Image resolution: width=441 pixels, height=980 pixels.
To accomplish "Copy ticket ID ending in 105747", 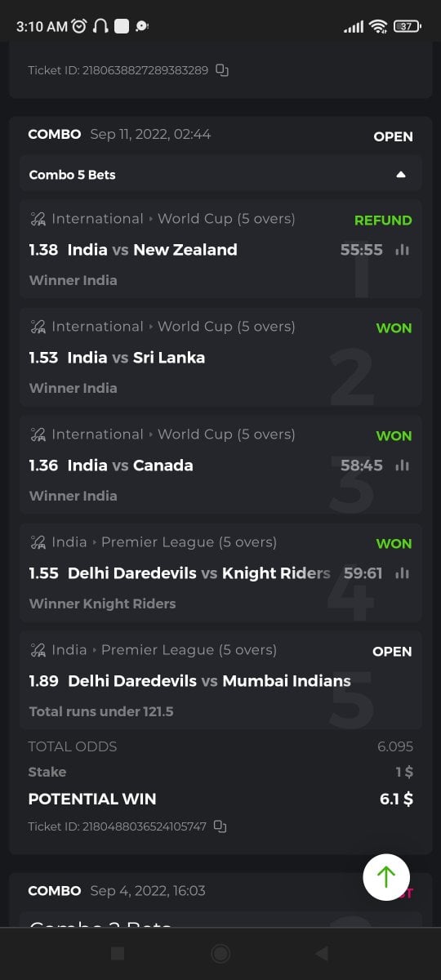I will [x=220, y=826].
